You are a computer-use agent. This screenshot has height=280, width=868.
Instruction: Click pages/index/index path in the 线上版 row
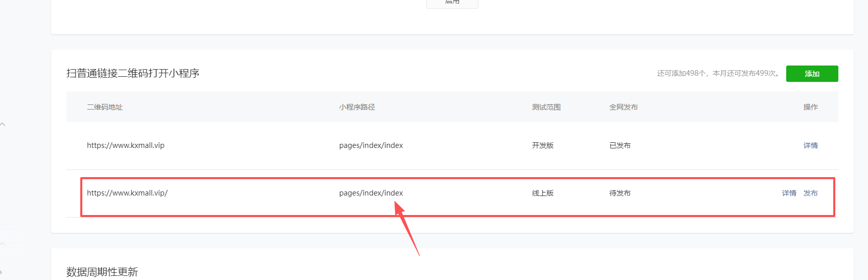click(371, 193)
